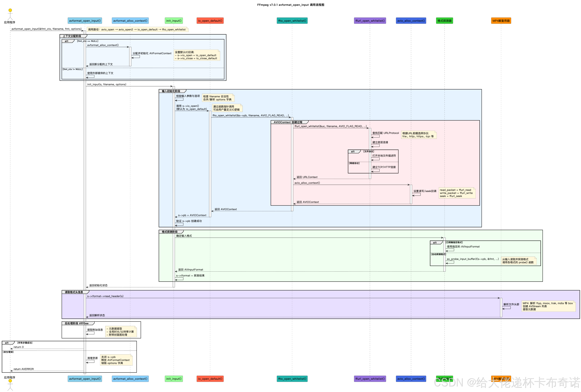
Task: Click the bottom io_open_default() participant box
Action: click(x=210, y=379)
